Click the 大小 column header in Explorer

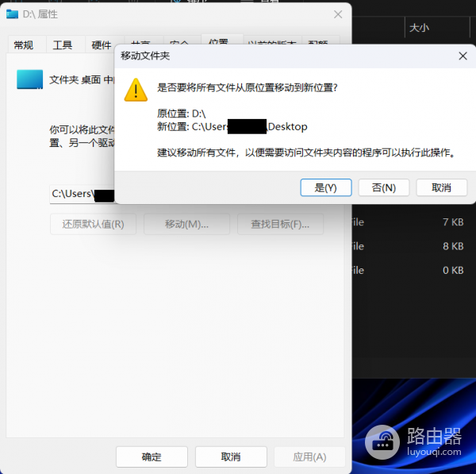[437, 28]
